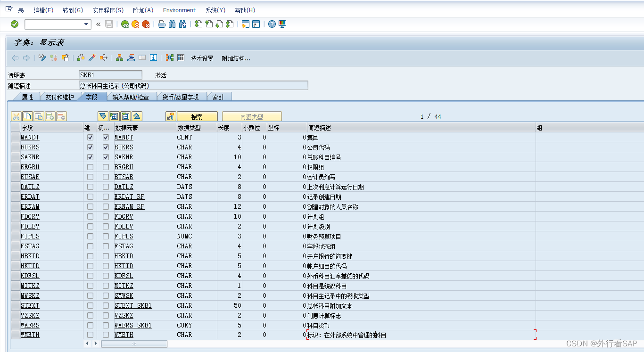Toggle Display/Change with glasses-pencil icon
The image size is (644, 352).
coord(42,58)
